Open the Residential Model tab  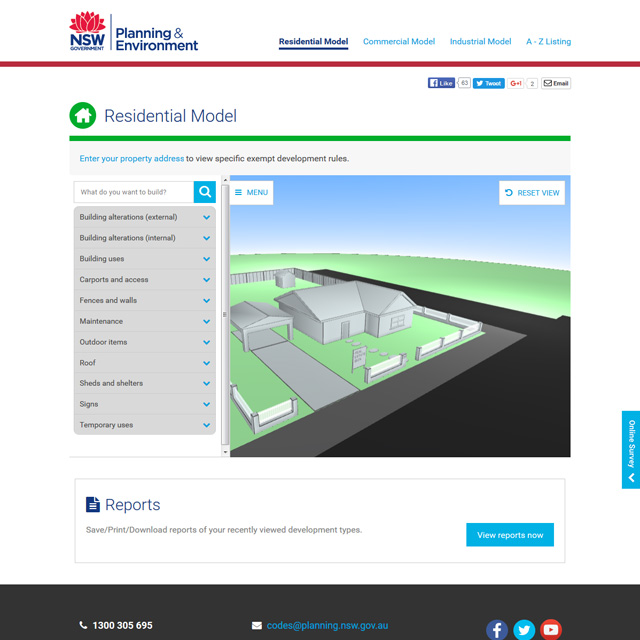(x=313, y=42)
